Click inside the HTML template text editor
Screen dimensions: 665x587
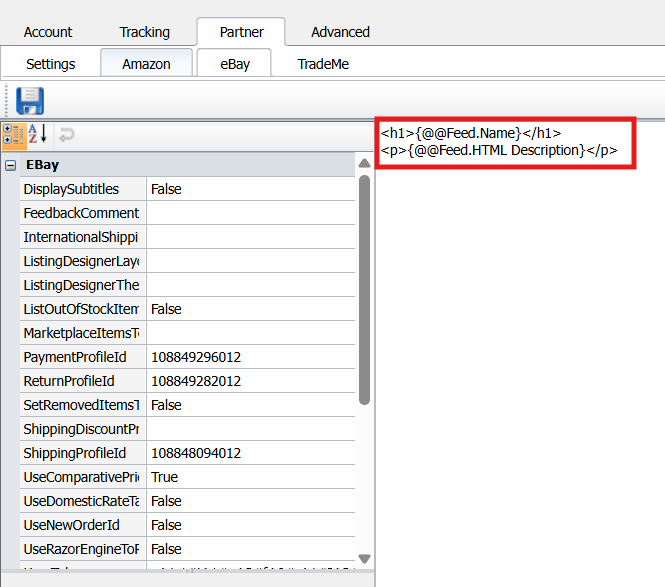coord(520,356)
